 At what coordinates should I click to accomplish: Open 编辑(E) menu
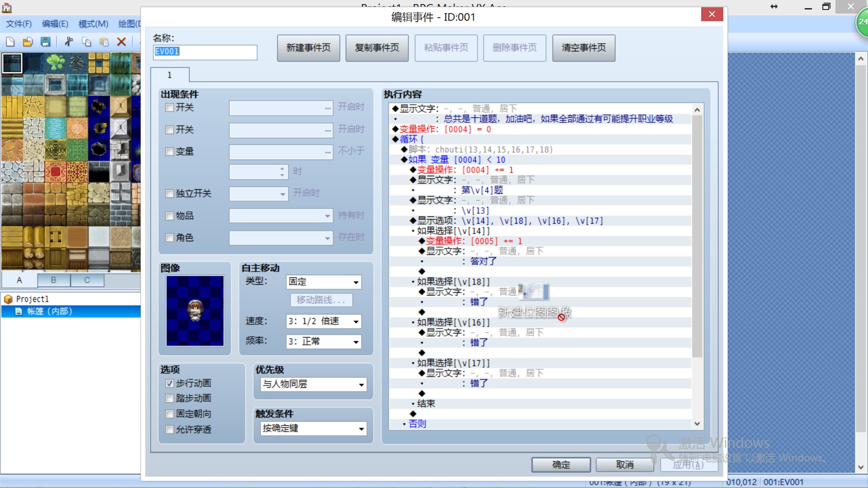55,24
